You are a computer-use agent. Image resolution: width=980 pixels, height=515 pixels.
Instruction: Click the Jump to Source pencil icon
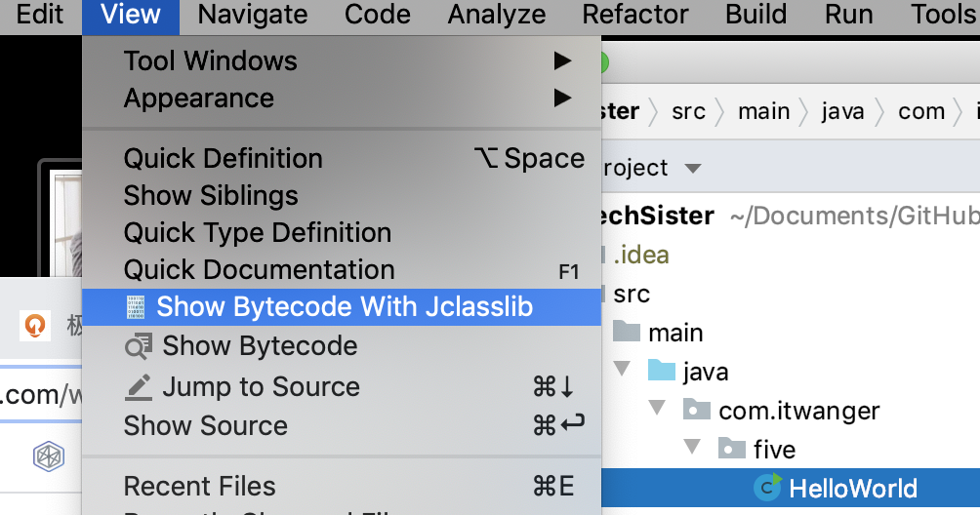[139, 387]
